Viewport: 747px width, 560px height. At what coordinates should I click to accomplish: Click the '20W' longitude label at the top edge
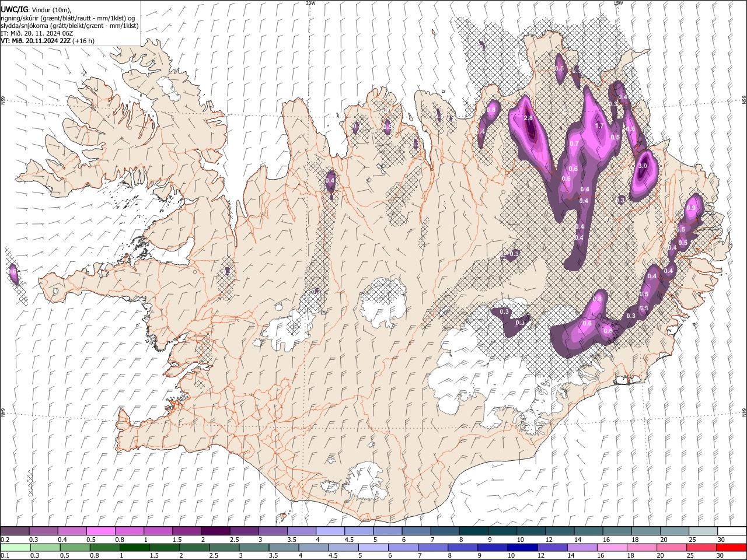coord(310,3)
